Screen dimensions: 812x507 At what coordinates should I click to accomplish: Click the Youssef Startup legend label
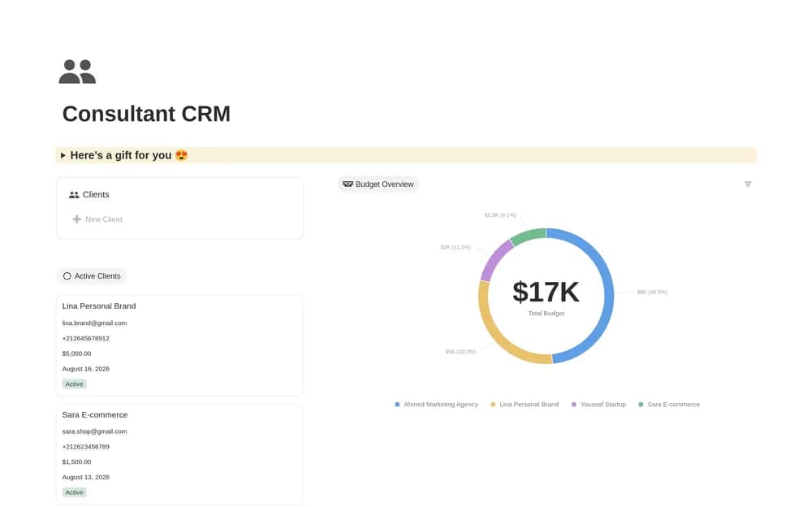[x=603, y=405]
